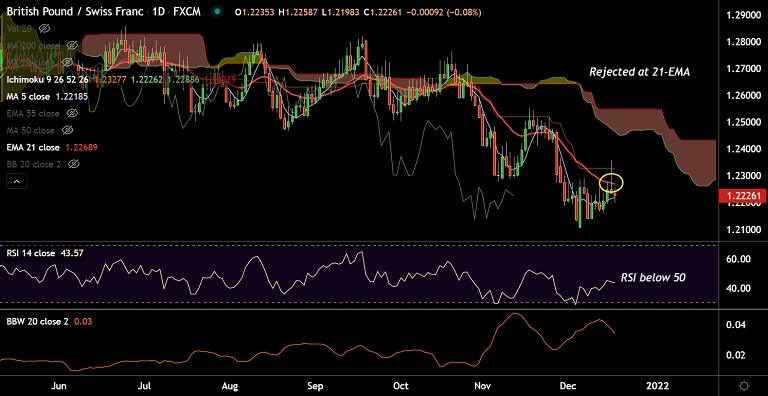768x396 pixels.
Task: Click the Jun label on the time axis
Action: 59,385
